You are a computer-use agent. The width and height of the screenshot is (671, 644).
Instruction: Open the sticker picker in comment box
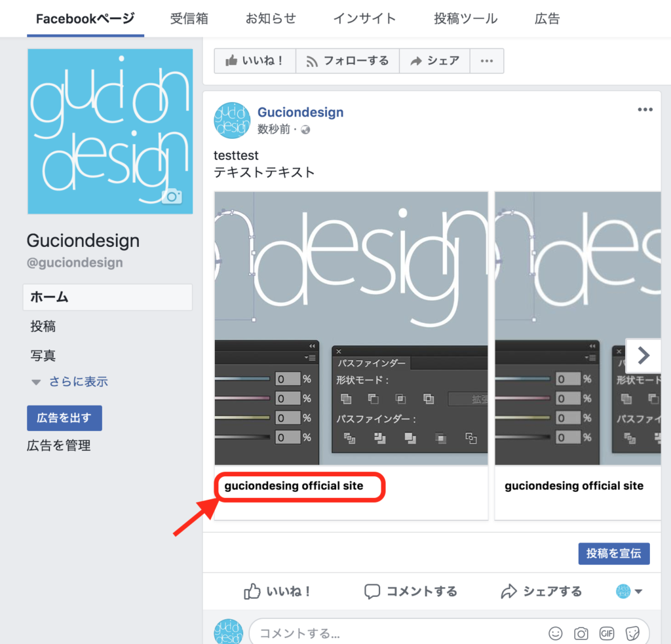click(x=632, y=633)
